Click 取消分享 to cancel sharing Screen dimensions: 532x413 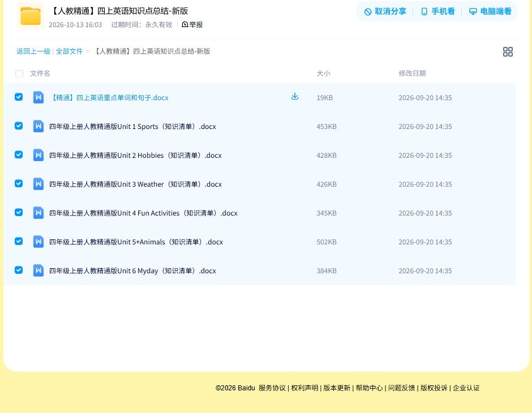click(385, 11)
